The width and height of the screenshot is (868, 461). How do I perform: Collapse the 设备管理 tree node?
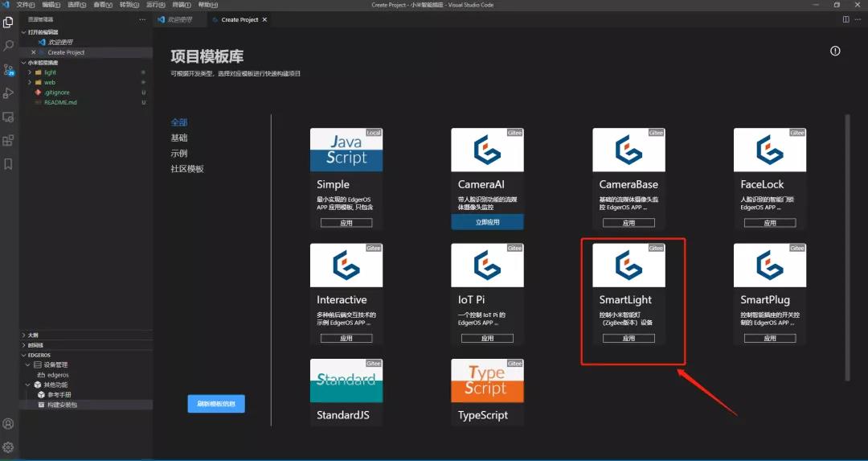(27, 364)
